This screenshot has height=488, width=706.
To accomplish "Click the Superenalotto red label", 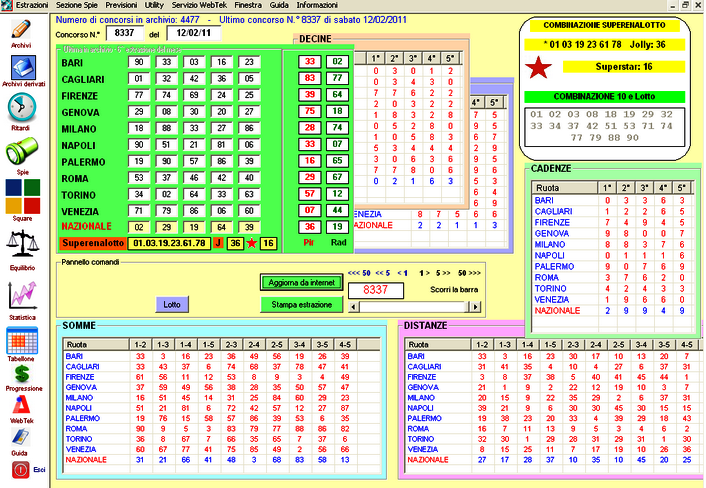I will tap(93, 243).
